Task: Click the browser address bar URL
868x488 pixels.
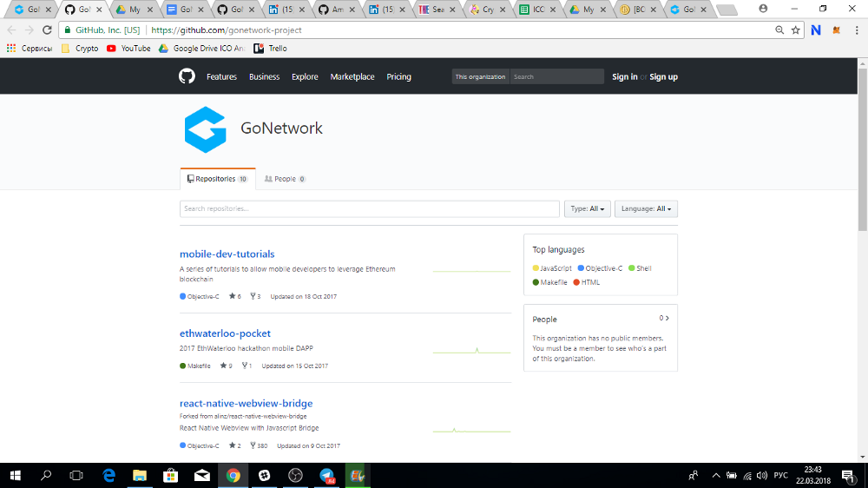Action: (227, 30)
